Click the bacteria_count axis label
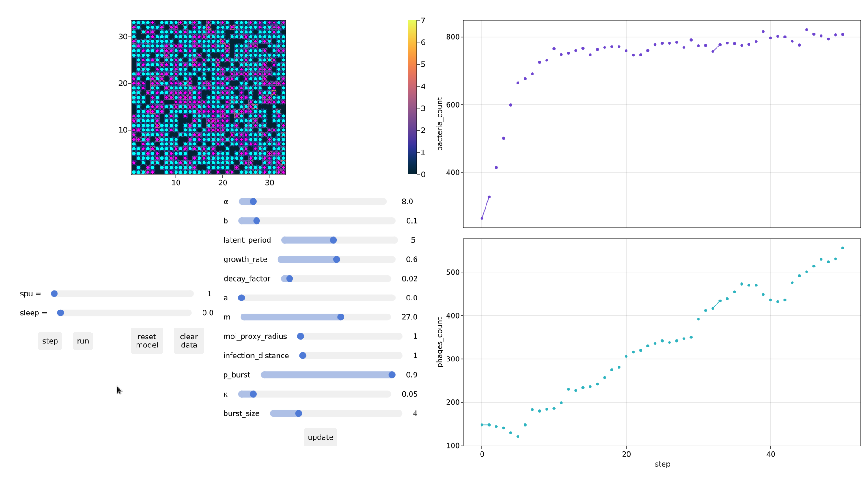Screen dimensions: 868x488 (439, 124)
